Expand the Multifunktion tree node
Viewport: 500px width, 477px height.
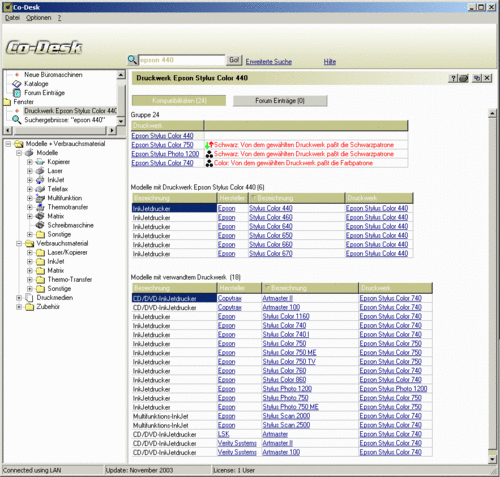(x=30, y=198)
